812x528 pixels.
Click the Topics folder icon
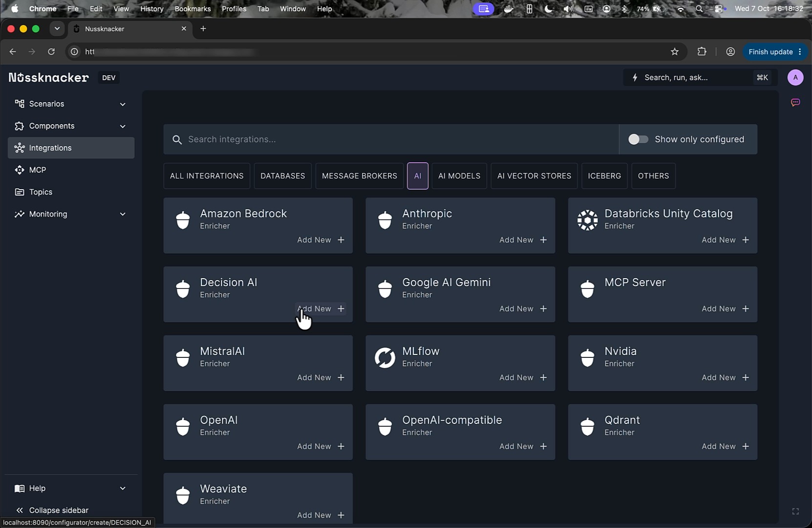click(20, 192)
